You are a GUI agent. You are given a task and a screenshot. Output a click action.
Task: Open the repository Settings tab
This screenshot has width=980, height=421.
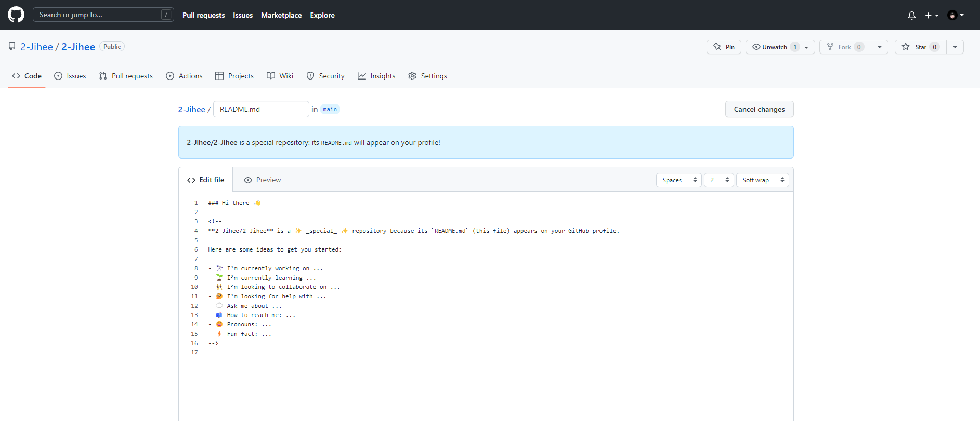click(x=427, y=76)
